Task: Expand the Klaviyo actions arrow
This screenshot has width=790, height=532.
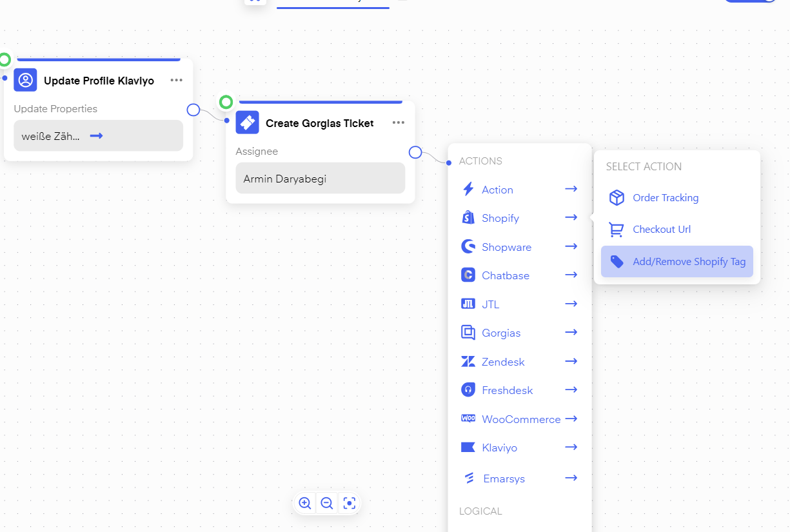Action: (571, 447)
